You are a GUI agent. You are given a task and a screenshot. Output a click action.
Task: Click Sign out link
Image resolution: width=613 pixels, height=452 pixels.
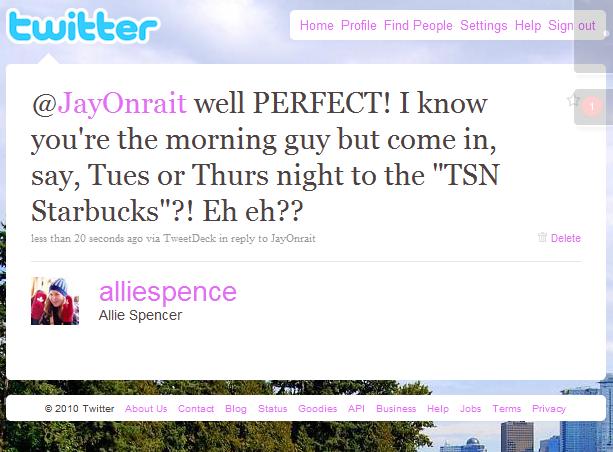[572, 25]
